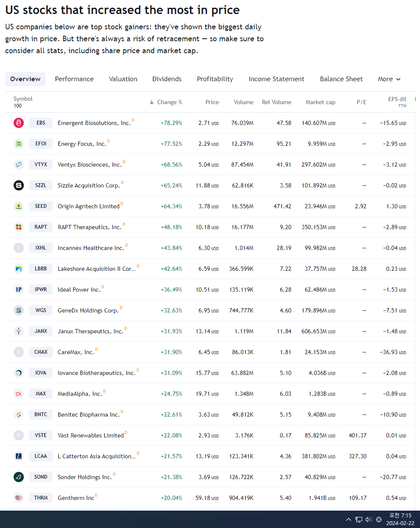Click the Janux Therapeutics JANX logo icon
Viewport: 420px width, 528px height.
(19, 331)
